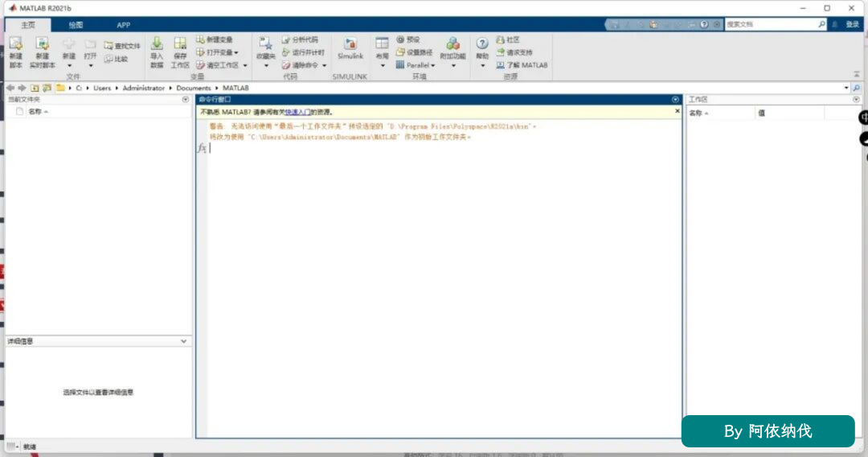This screenshot has width=868, height=457.
Task: Click the 新建 (New) plus icon
Action: pos(68,44)
